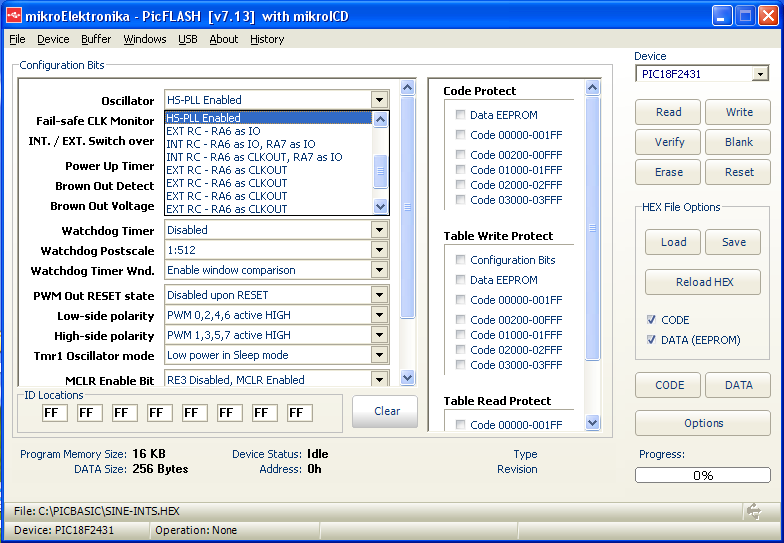Open the History menu

[x=267, y=39]
